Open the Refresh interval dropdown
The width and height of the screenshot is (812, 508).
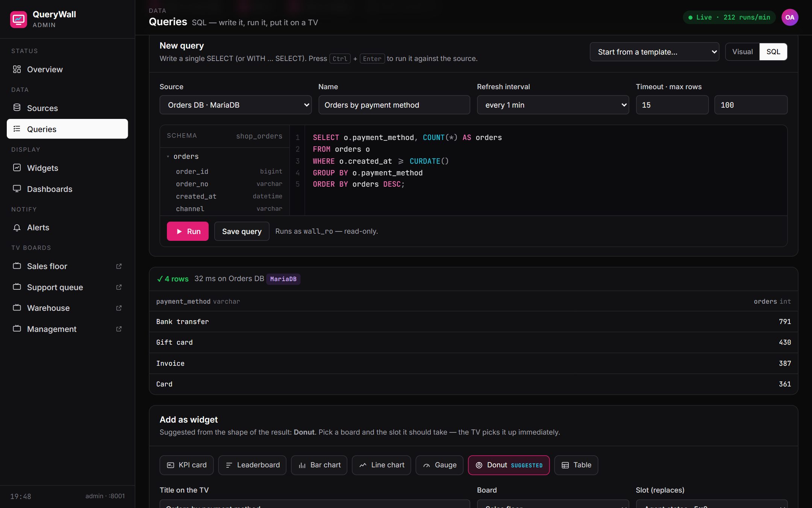point(553,105)
